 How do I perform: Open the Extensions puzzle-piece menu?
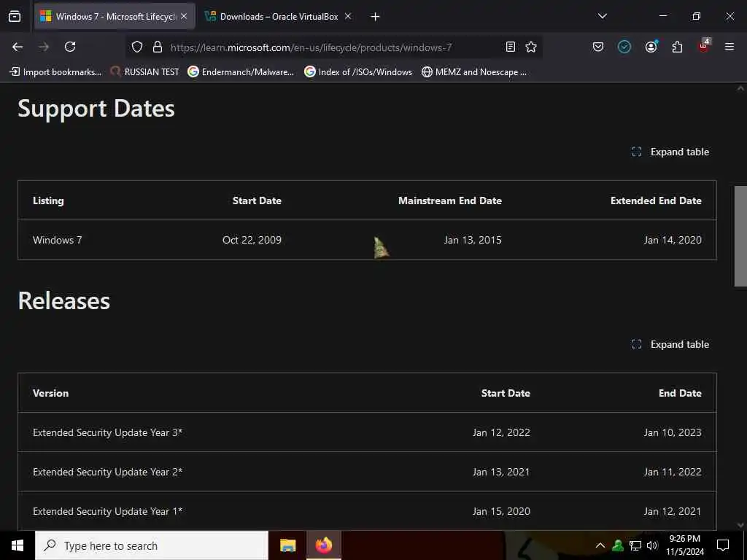point(677,47)
